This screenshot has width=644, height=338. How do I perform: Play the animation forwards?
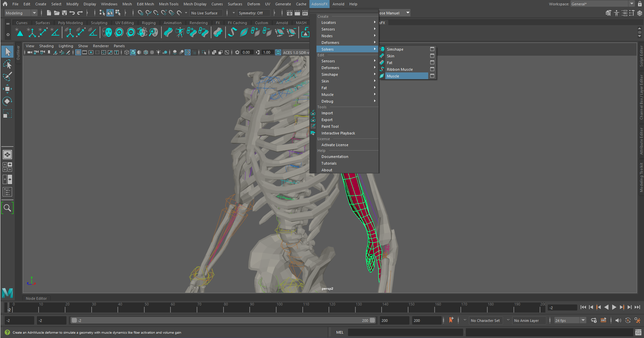614,307
